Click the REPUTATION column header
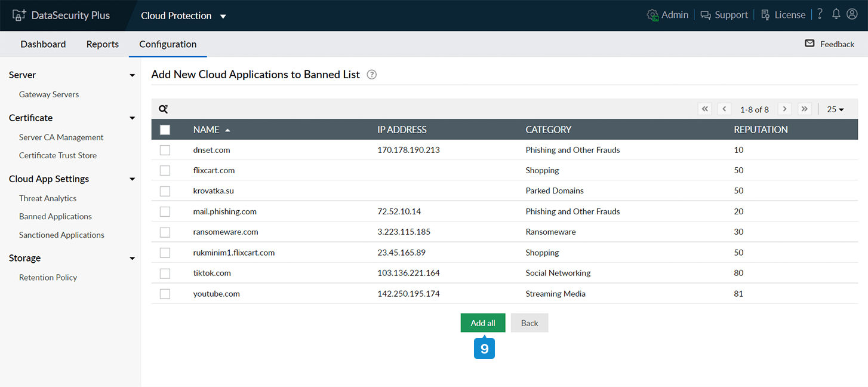The width and height of the screenshot is (868, 387). click(761, 130)
